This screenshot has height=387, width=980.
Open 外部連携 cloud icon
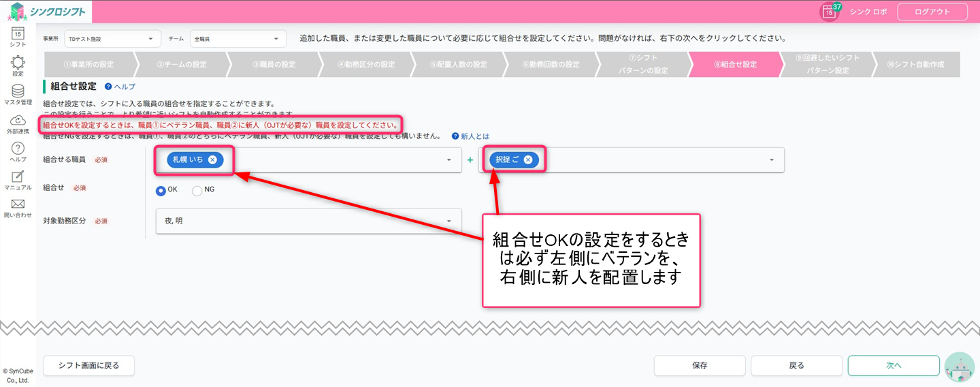[18, 123]
